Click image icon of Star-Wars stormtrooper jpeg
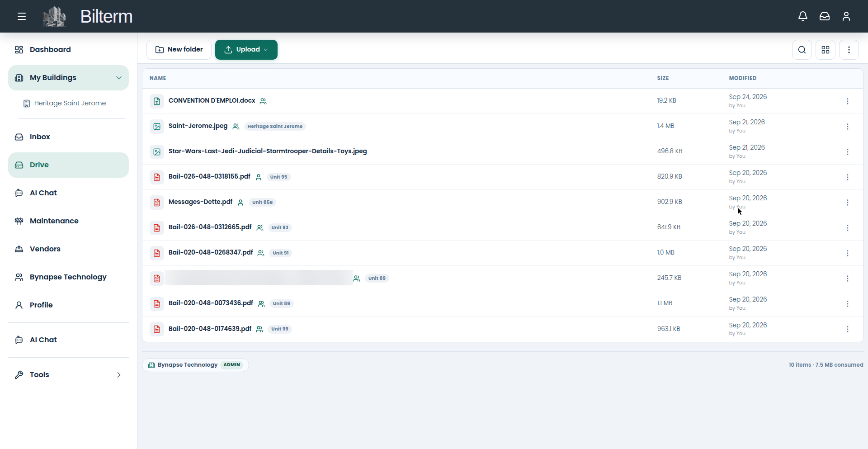This screenshot has width=868, height=449. point(157,152)
